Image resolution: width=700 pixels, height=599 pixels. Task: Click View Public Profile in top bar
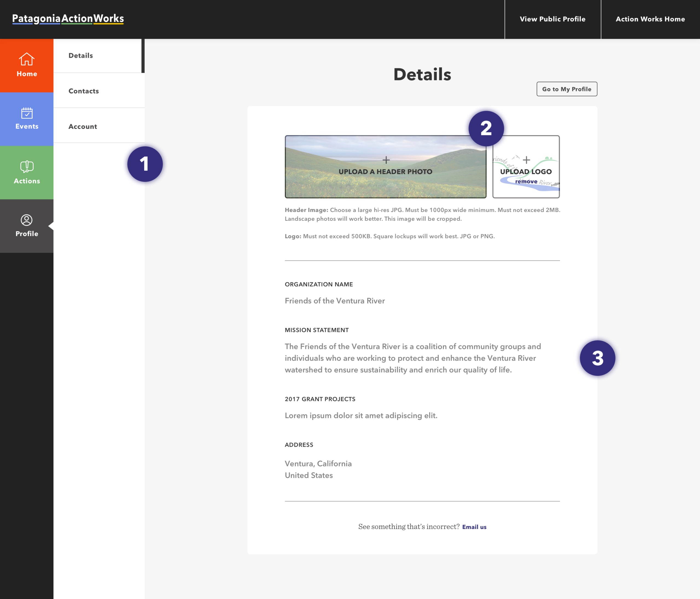(552, 19)
